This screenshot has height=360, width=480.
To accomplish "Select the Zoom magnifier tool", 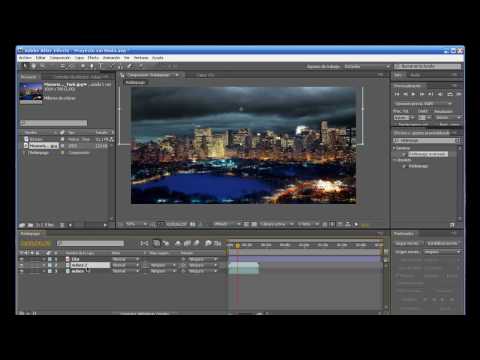I will click(x=42, y=66).
